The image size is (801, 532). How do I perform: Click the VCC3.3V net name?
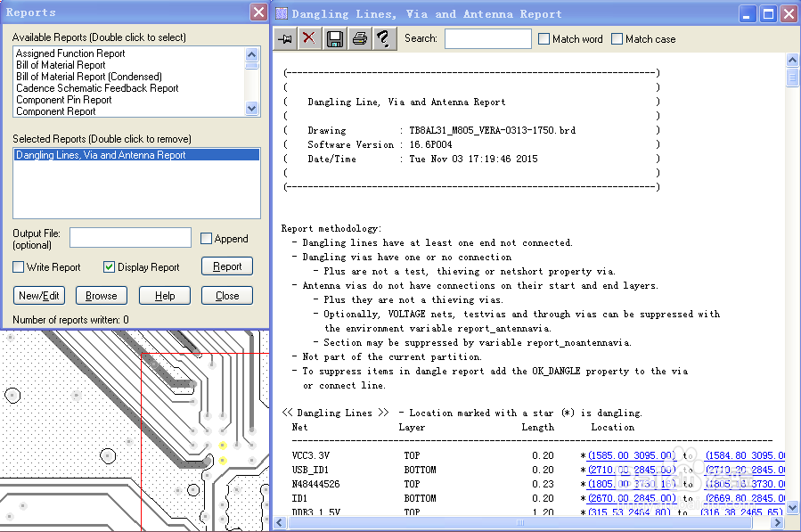coord(311,455)
